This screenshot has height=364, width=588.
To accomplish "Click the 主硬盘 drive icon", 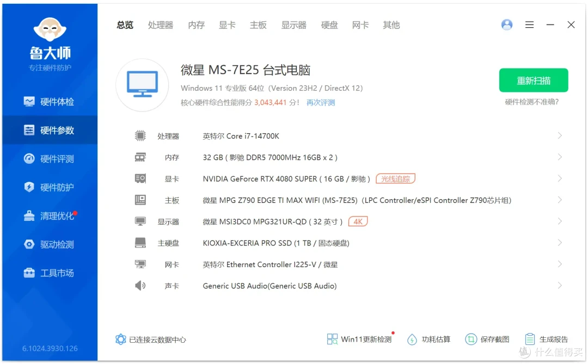I will click(x=140, y=243).
